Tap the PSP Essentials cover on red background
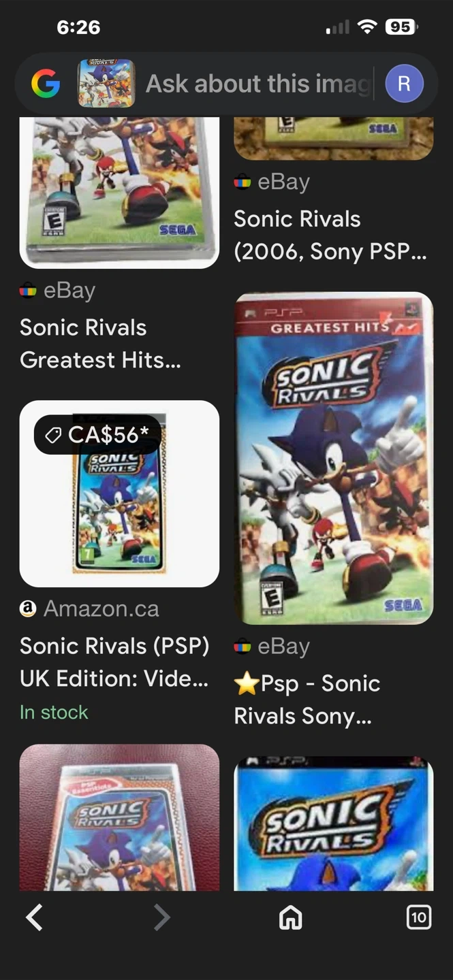 119,817
